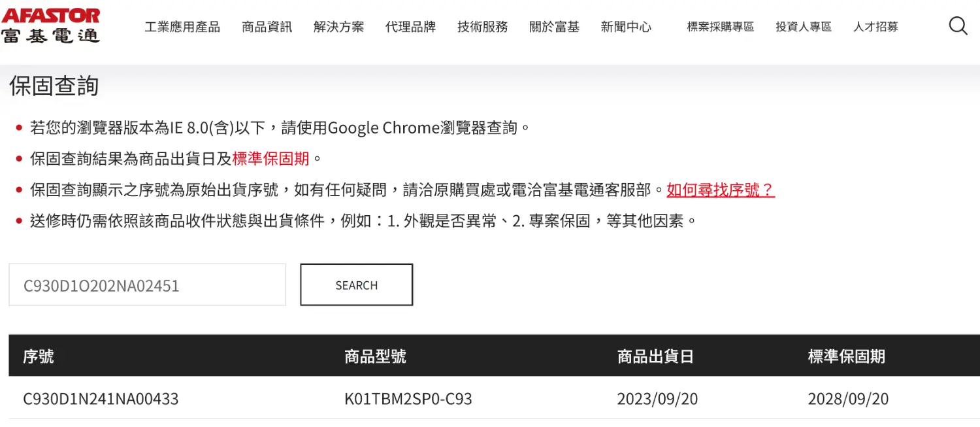Viewport: 980px width, 427px height.
Task: Select serial number C930D1N241NA00433 in results
Action: 101,399
